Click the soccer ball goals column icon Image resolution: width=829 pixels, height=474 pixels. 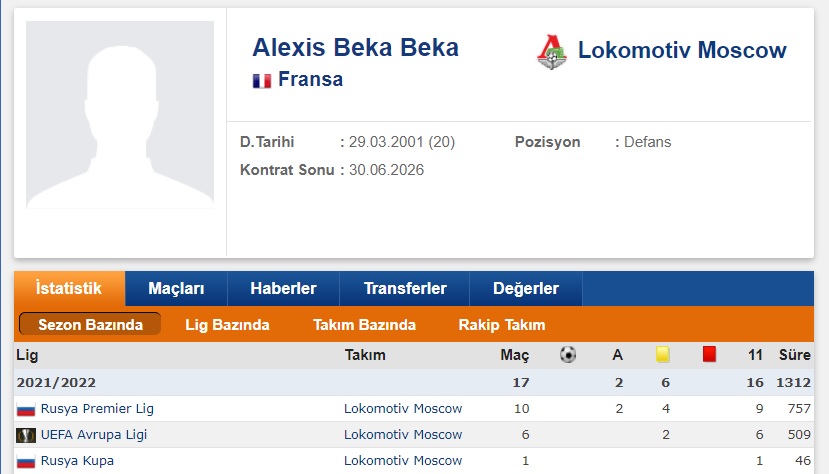pyautogui.click(x=568, y=355)
